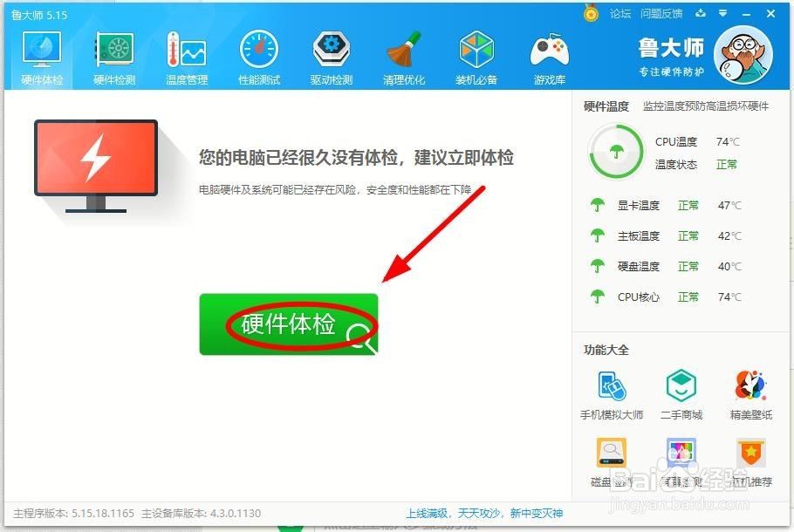This screenshot has width=794, height=532.
Task: Open the 驱动检测 driver detection section
Action: (332, 58)
